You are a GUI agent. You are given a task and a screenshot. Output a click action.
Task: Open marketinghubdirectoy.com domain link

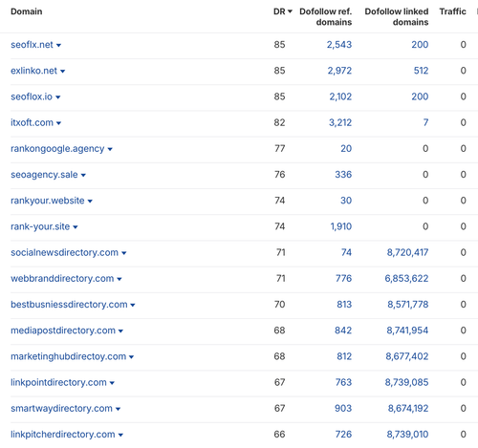pyautogui.click(x=69, y=356)
